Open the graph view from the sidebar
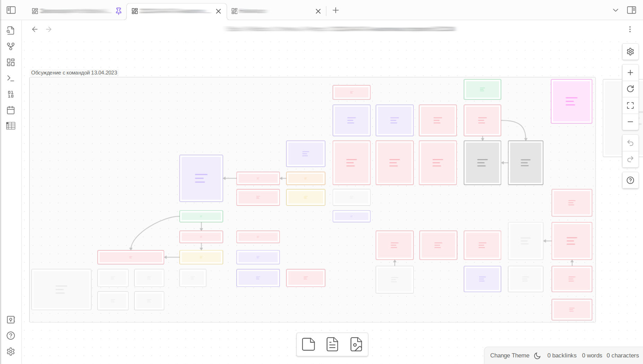Viewport: 643px width, 364px height. pos(11,46)
